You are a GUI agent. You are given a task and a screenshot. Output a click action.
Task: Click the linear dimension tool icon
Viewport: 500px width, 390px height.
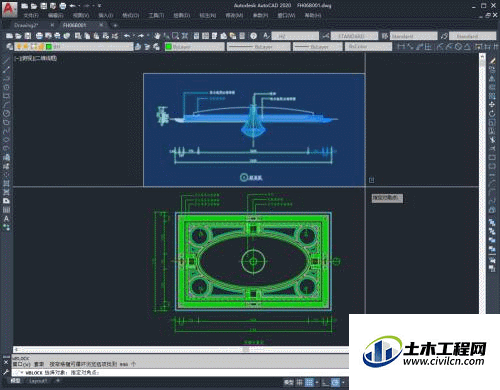tap(401, 47)
